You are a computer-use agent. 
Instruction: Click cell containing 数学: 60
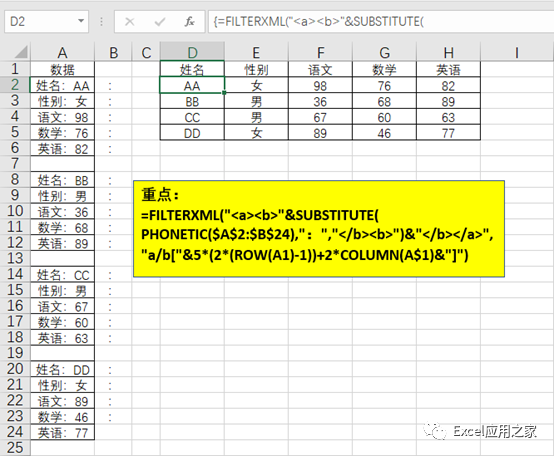click(x=63, y=322)
